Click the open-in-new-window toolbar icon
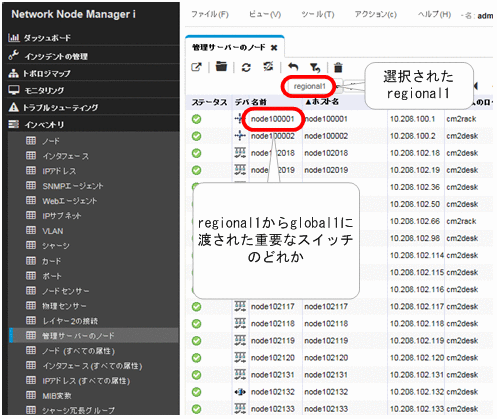The height and width of the screenshot is (419, 497). pyautogui.click(x=196, y=67)
